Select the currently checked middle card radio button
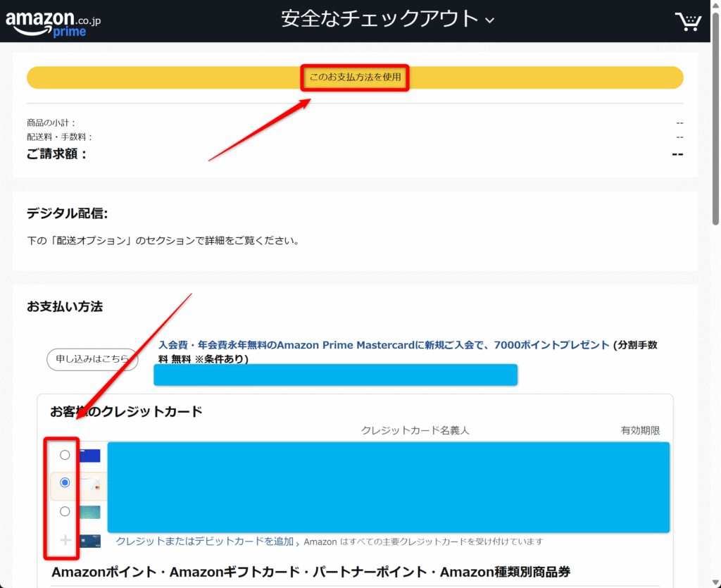This screenshot has height=588, width=721. click(x=65, y=482)
